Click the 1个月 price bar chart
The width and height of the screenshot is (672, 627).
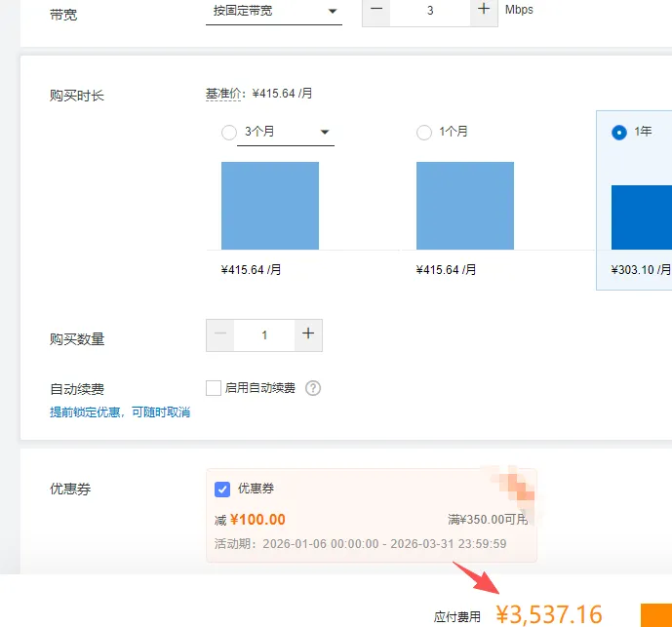pyautogui.click(x=465, y=206)
